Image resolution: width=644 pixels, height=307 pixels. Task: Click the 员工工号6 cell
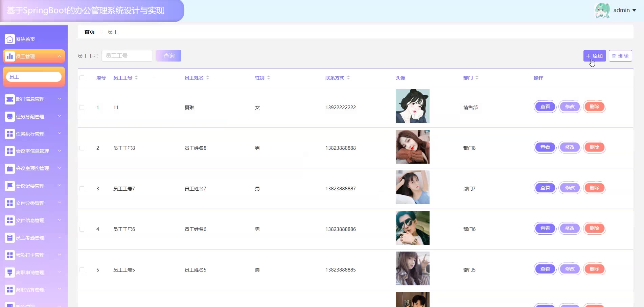(x=124, y=229)
